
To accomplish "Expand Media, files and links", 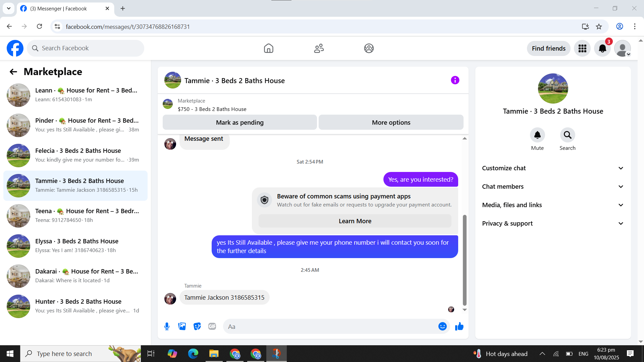I will click(x=553, y=205).
